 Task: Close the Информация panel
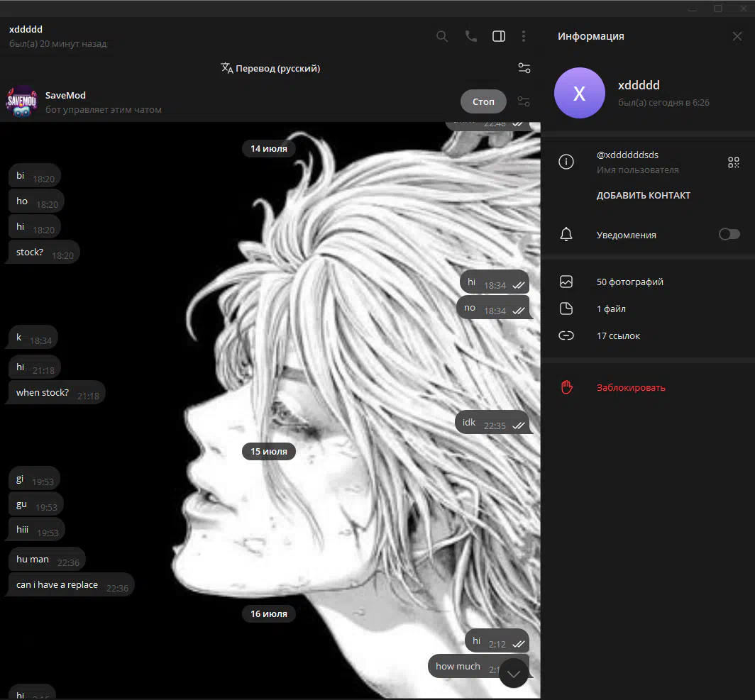click(737, 37)
